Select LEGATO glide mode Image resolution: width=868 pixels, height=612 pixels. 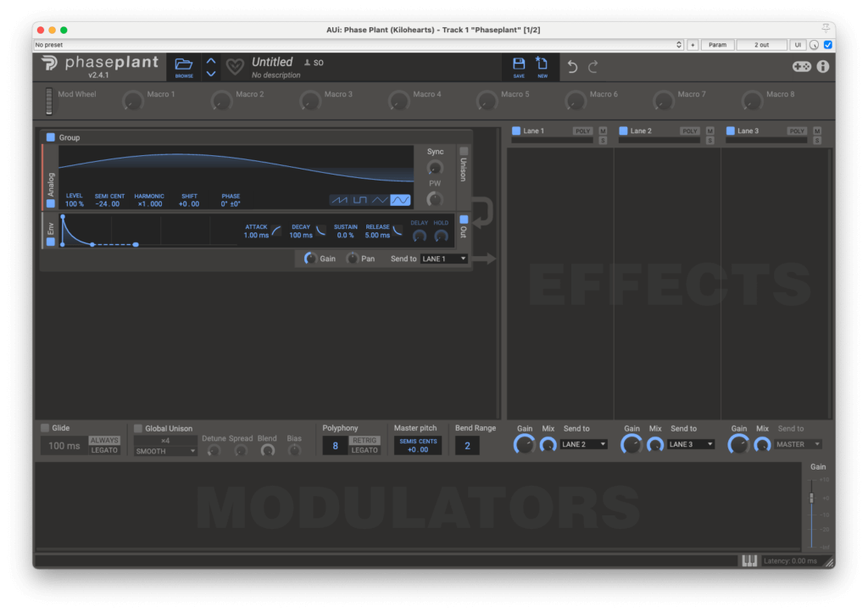coord(104,450)
